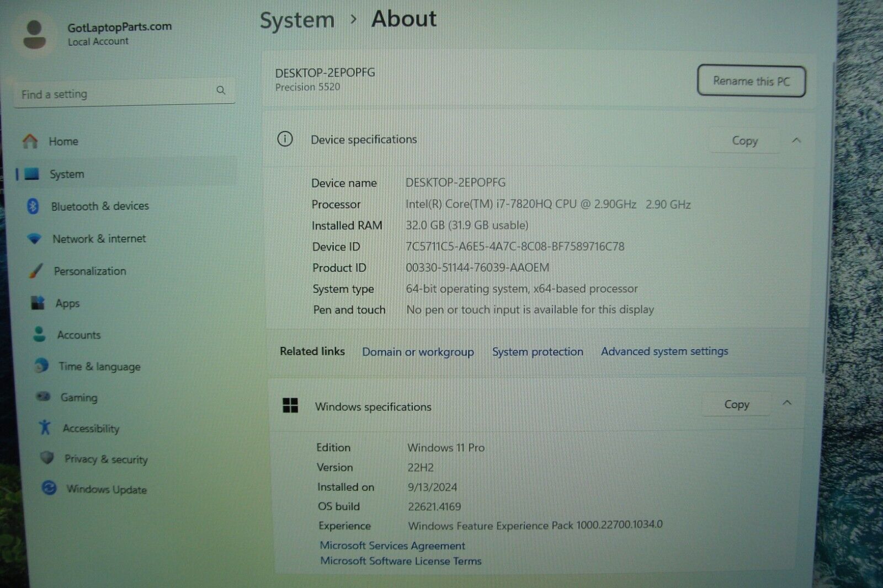Image resolution: width=883 pixels, height=588 pixels.
Task: Select the Installed RAM value 32.0 GB
Action: click(467, 225)
